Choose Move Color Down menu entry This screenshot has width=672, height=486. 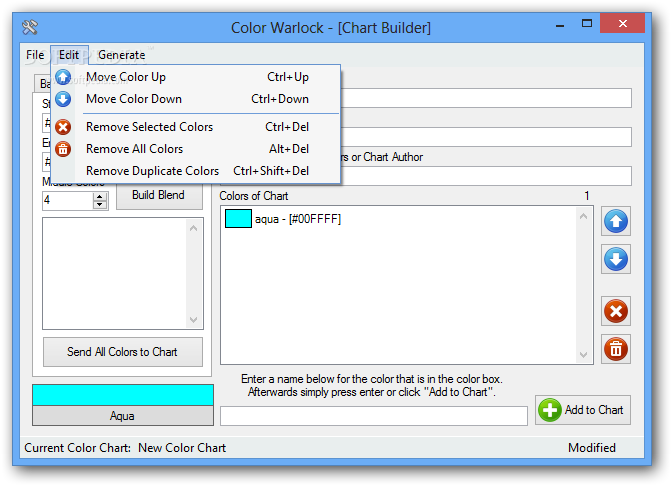(x=196, y=99)
